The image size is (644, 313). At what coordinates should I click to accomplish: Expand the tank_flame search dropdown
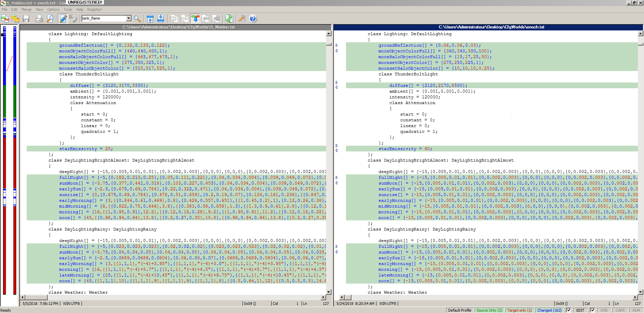(x=129, y=18)
